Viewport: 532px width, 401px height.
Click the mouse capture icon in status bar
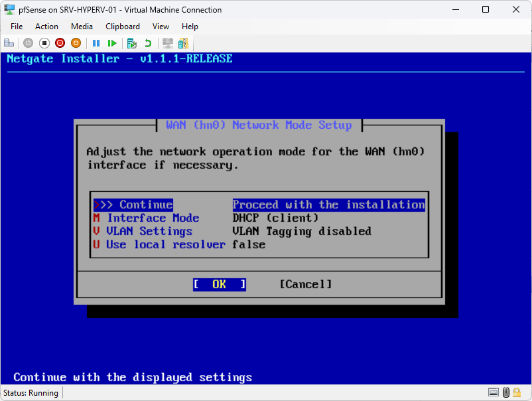click(x=505, y=392)
